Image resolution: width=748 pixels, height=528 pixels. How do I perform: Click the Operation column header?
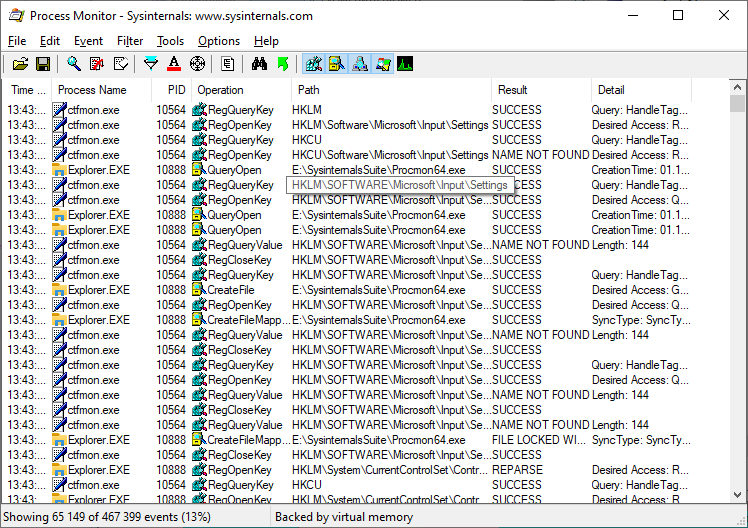coord(241,90)
